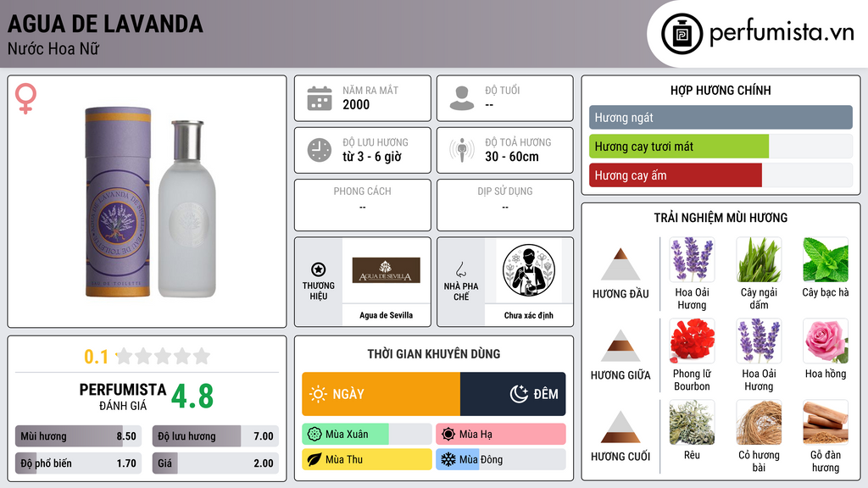This screenshot has height=488, width=868.
Task: Click the pink female gender symbol
Action: (25, 98)
